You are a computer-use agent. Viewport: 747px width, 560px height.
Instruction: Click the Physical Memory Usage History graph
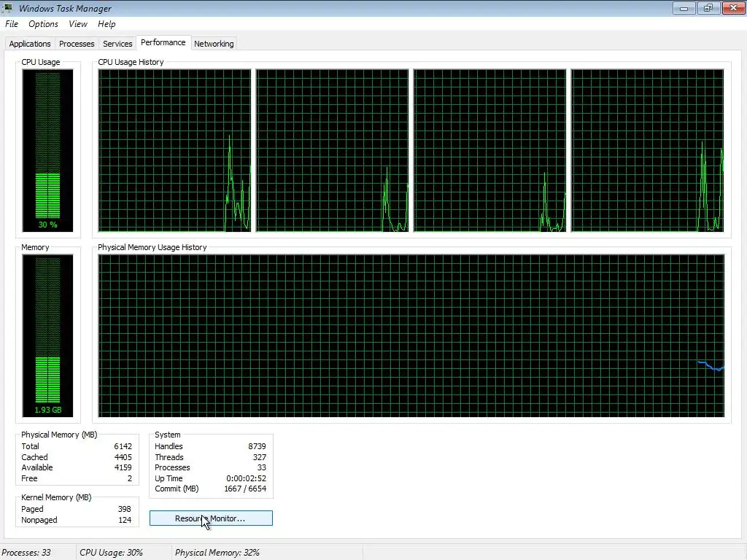pyautogui.click(x=411, y=335)
